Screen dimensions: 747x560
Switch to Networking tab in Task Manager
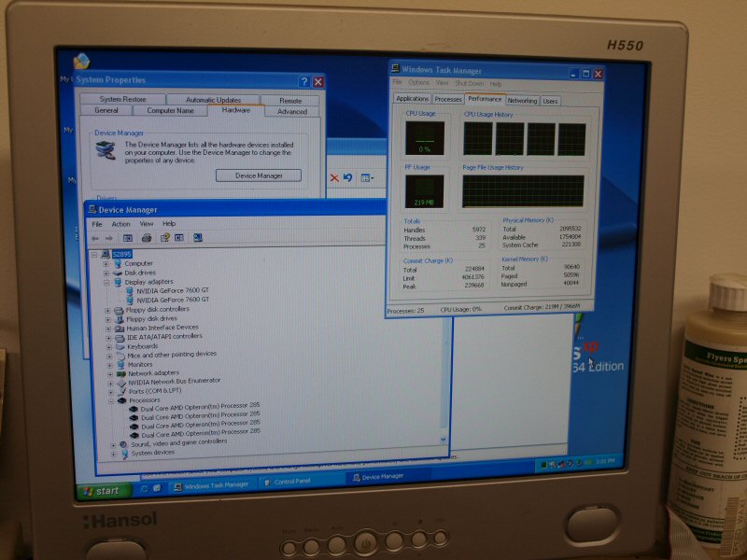coord(522,101)
